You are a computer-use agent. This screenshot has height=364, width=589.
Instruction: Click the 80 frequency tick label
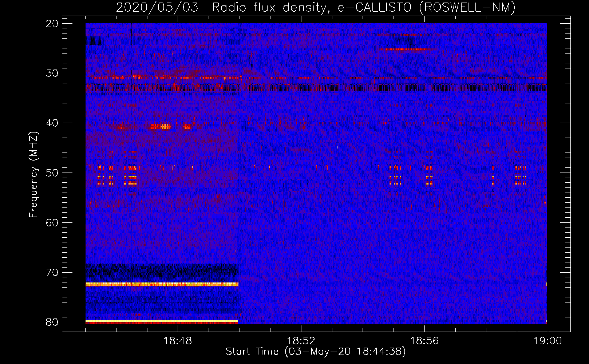point(52,322)
